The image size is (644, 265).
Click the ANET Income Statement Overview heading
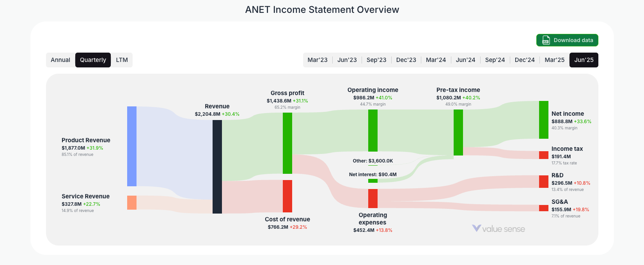tap(322, 10)
